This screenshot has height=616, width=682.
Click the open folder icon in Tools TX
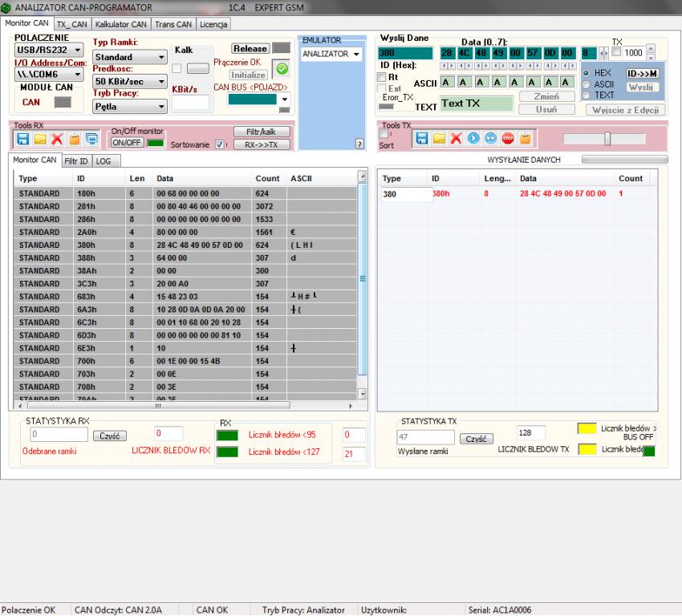[x=439, y=139]
